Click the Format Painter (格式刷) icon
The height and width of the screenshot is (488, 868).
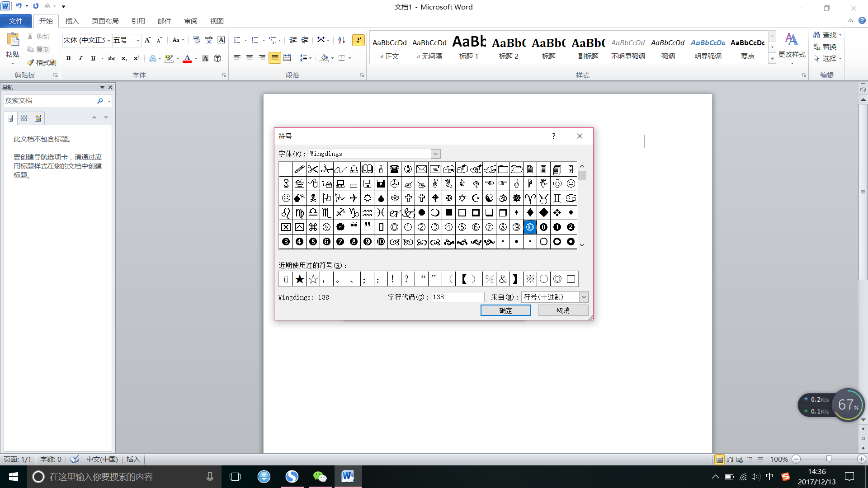pyautogui.click(x=31, y=62)
